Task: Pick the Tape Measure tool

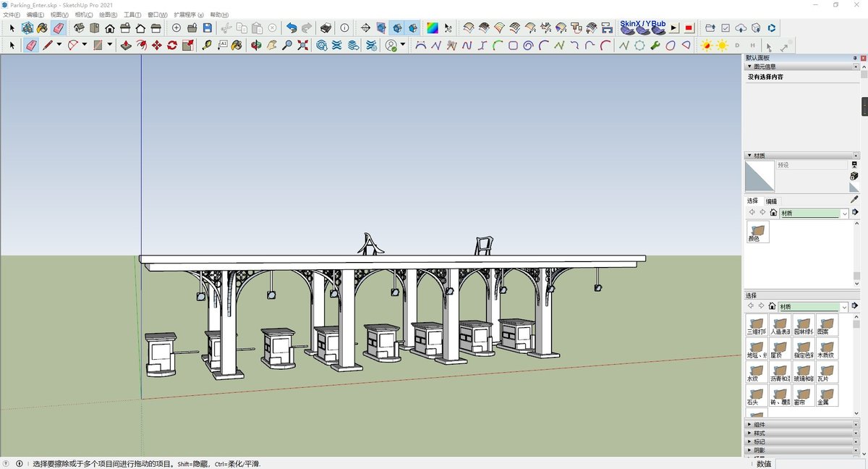Action: coord(206,45)
